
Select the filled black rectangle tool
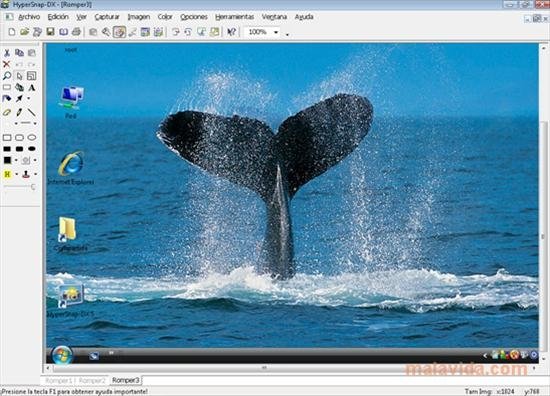click(x=7, y=149)
